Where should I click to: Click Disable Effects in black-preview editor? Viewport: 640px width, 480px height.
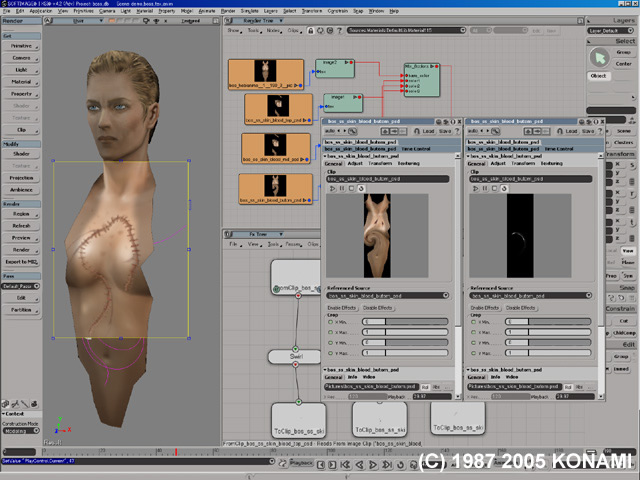(520, 308)
